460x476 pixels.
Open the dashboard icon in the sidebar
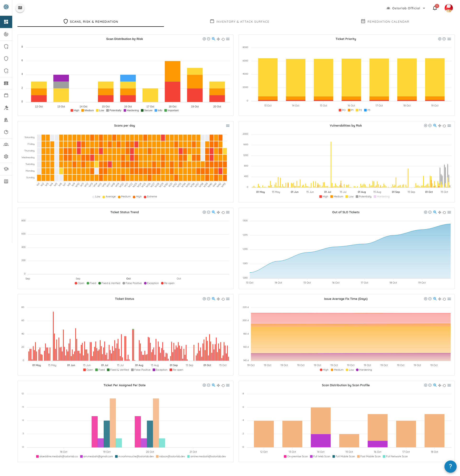click(x=6, y=22)
